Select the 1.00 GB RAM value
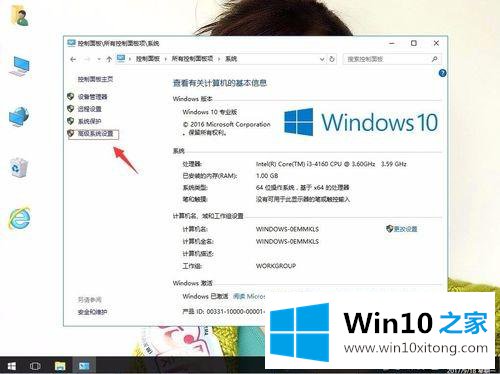Viewport: 500px width, 374px height. tap(267, 176)
